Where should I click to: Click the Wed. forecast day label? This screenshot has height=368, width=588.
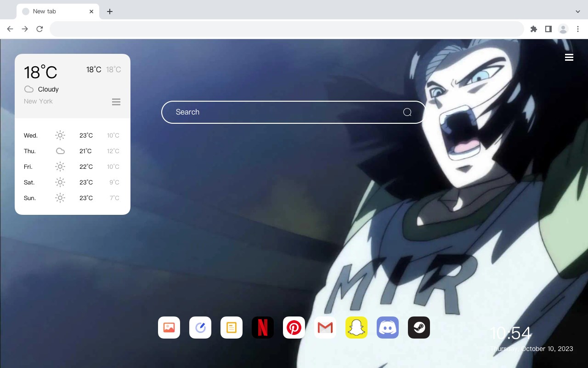pos(31,136)
